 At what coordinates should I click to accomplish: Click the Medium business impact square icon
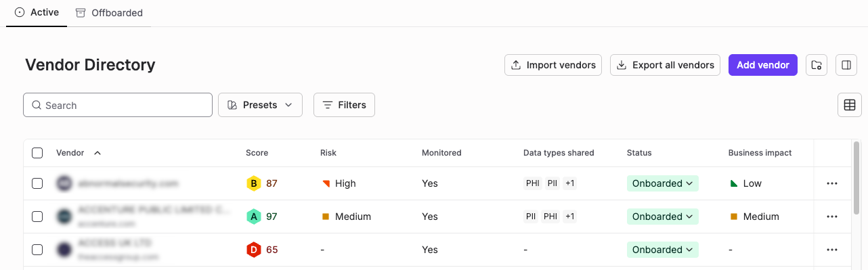734,217
